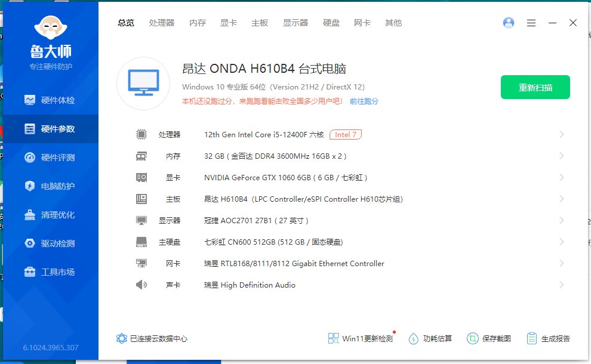Expand the 主板 row chevron
This screenshot has height=364, width=591.
pyautogui.click(x=562, y=199)
